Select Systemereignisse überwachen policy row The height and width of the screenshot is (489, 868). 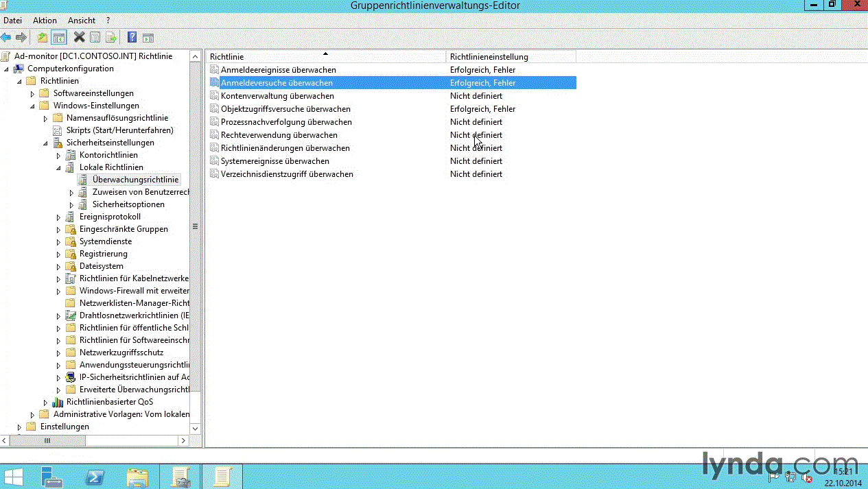coord(391,161)
